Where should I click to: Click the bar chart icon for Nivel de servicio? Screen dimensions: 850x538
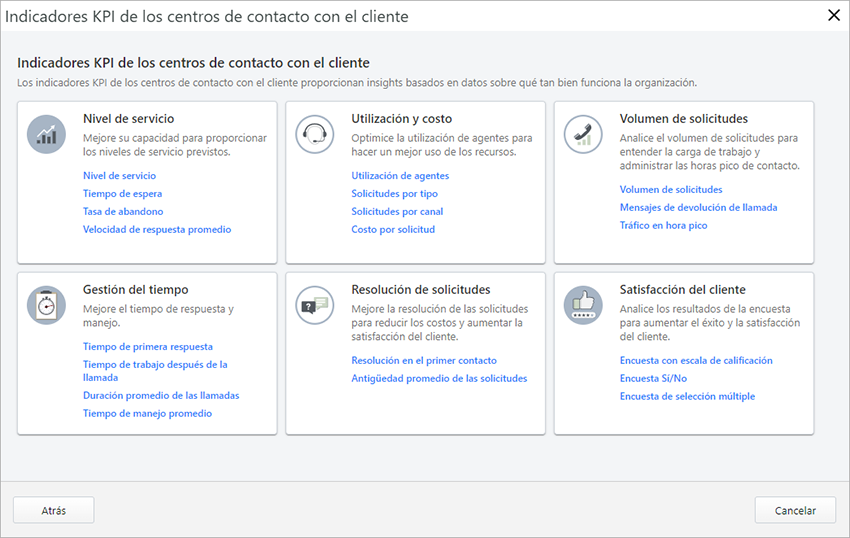[x=47, y=134]
